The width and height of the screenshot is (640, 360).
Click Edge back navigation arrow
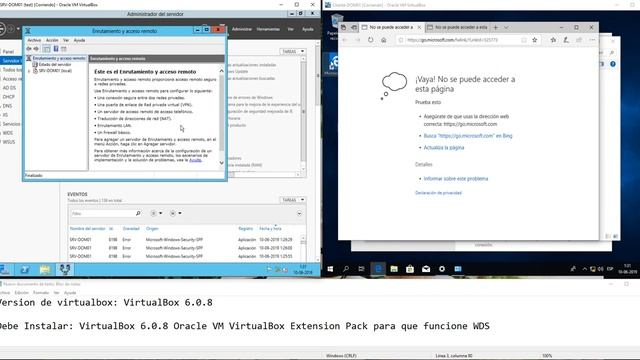pos(345,40)
